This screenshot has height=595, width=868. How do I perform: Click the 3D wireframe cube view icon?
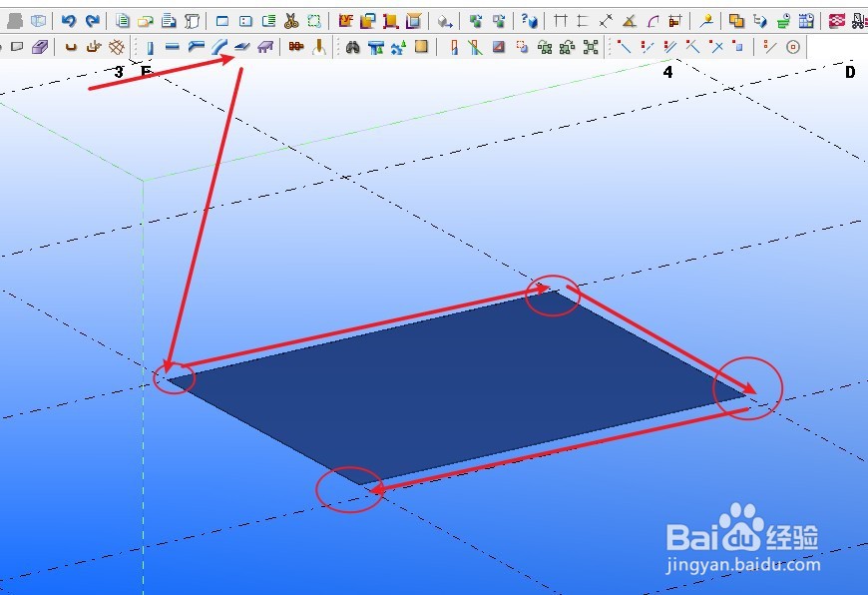tap(38, 21)
